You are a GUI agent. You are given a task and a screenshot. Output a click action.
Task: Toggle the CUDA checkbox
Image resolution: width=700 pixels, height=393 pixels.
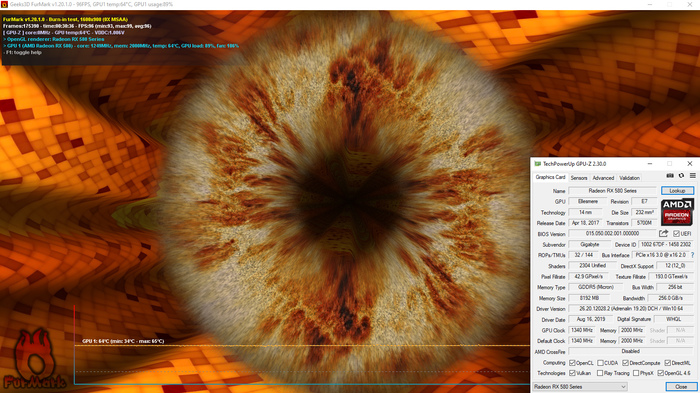pos(600,363)
